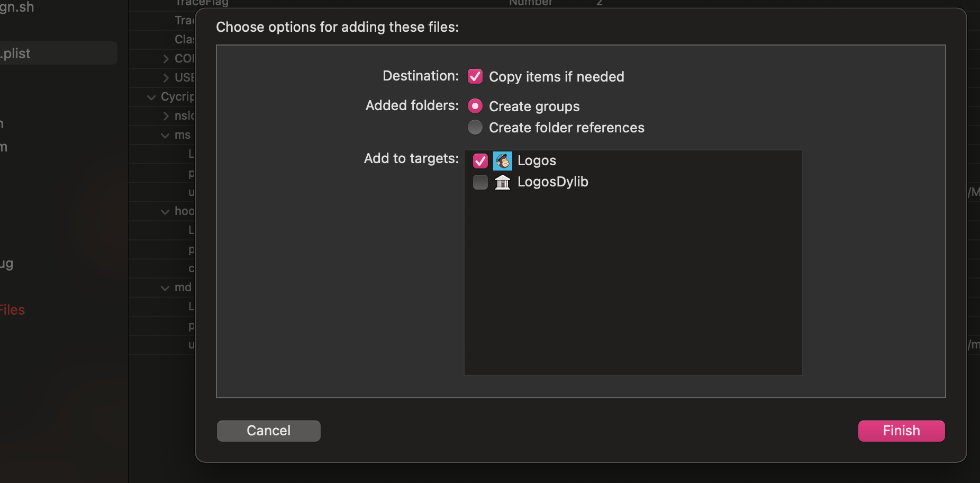Expand the COI row chevron
980x483 pixels.
point(166,59)
